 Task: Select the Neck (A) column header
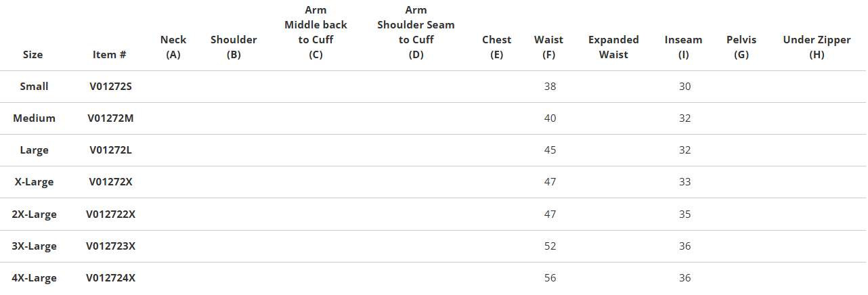(x=173, y=47)
